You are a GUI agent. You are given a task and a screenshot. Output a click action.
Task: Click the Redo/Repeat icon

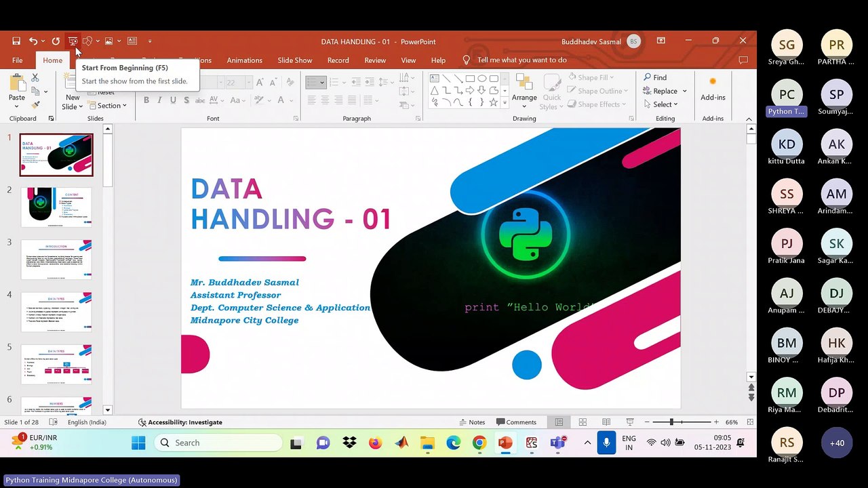56,41
